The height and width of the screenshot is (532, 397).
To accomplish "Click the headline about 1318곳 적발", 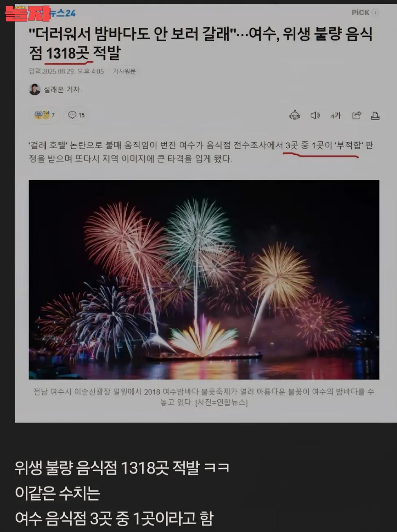I will pyautogui.click(x=201, y=43).
